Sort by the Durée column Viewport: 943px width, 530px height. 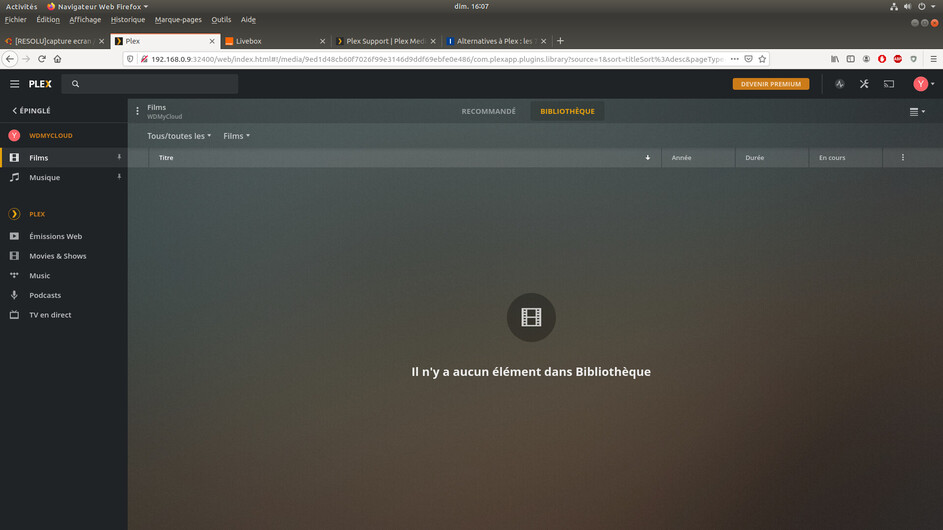point(755,158)
